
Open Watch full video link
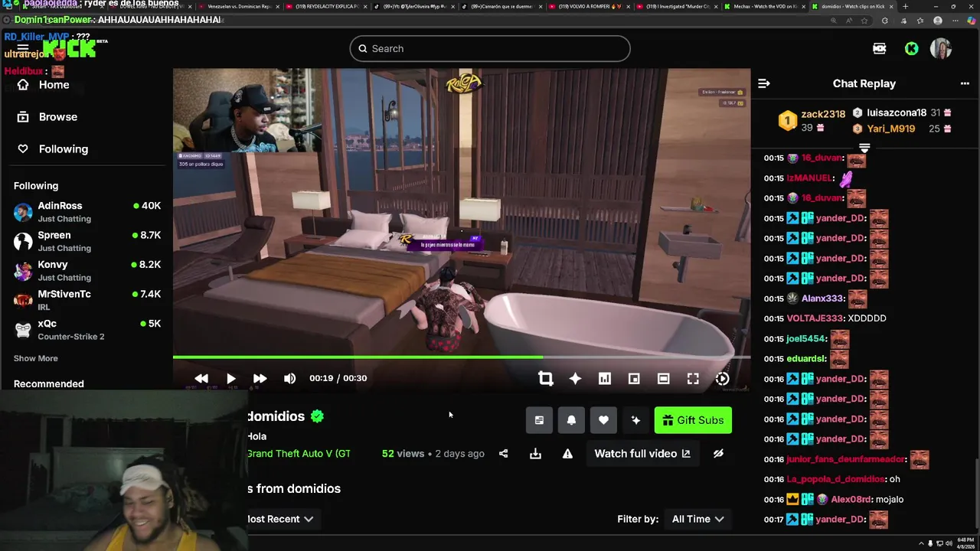click(642, 454)
